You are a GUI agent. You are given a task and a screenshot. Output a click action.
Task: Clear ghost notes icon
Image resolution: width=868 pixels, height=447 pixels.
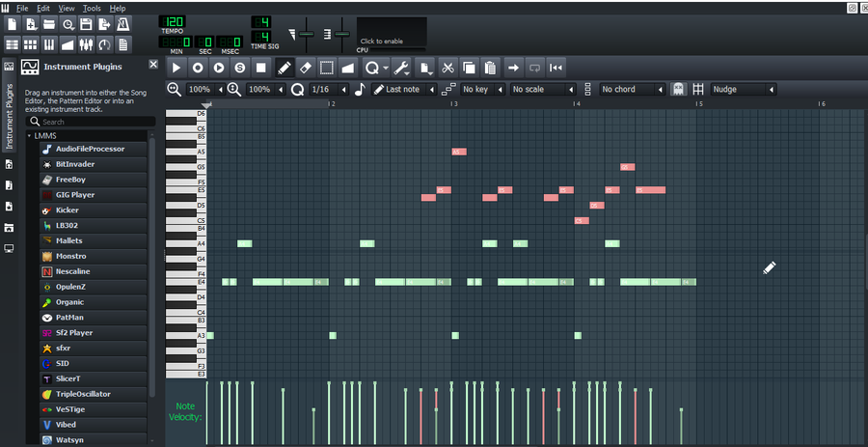(678, 89)
